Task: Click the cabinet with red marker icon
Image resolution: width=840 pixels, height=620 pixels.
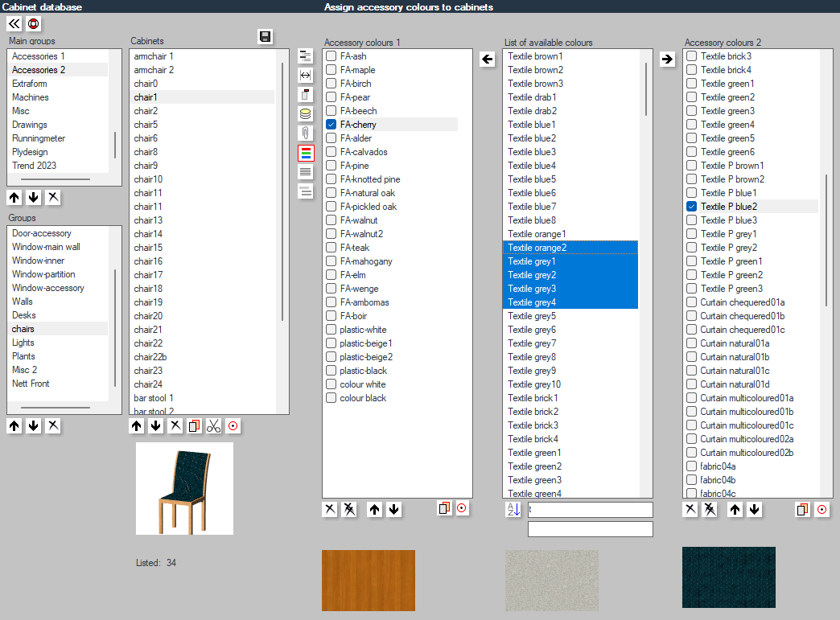Action: [306, 94]
